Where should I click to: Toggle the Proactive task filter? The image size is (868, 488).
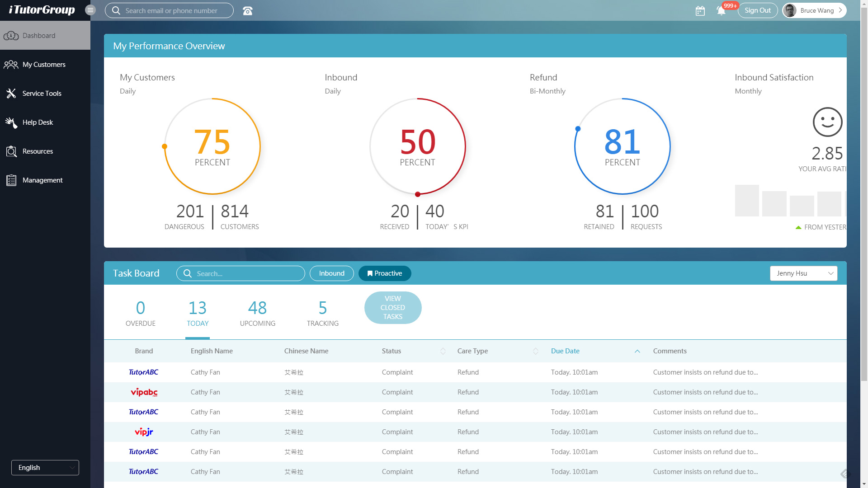pyautogui.click(x=384, y=273)
